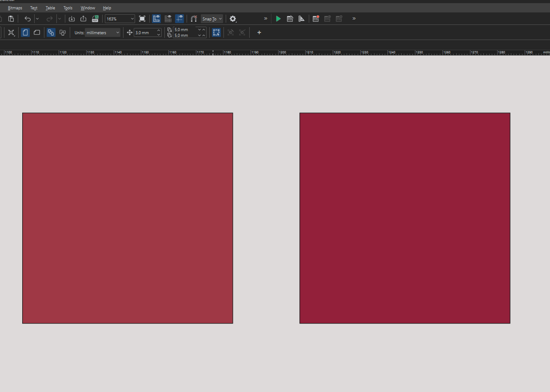Viewport: 550px width, 392px height.
Task: Toggle full-screen preview icon
Action: click(x=142, y=19)
